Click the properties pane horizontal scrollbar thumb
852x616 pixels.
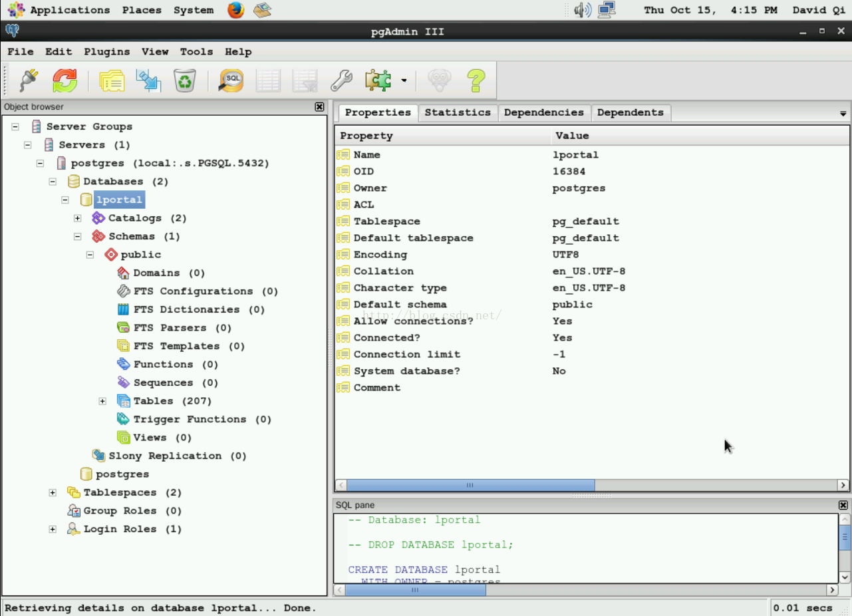click(x=470, y=485)
